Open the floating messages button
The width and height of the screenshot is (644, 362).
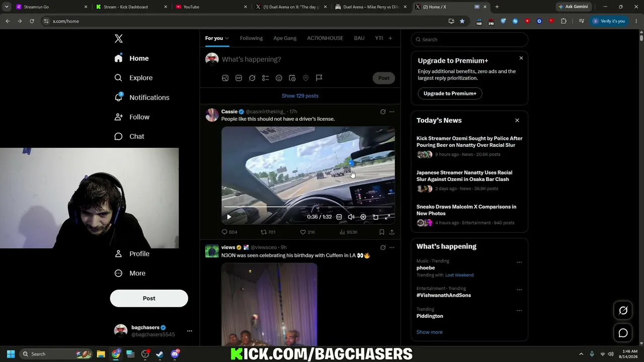623,333
